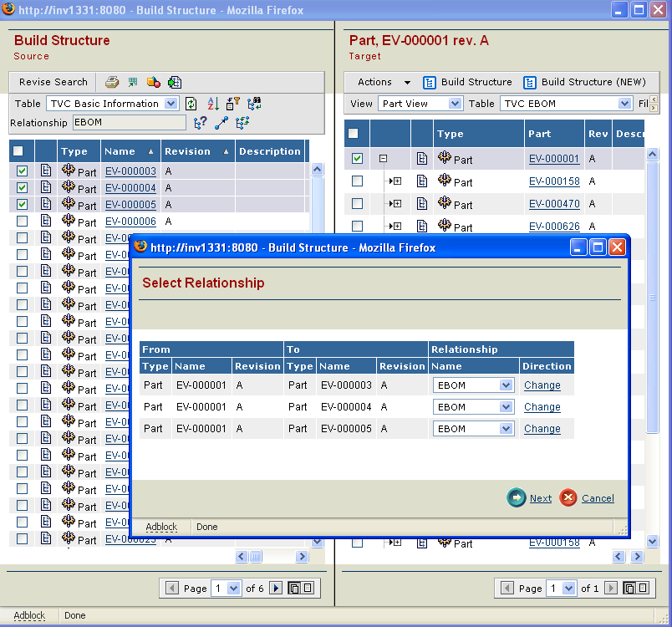Check the EV-000006 row checkbox
672x627 pixels.
pyautogui.click(x=23, y=222)
